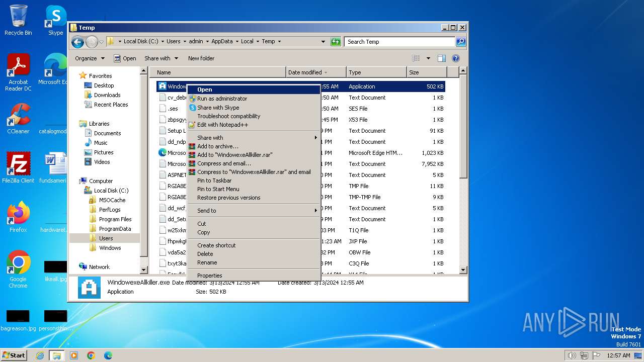Open Documents library in sidebar
The height and width of the screenshot is (362, 644).
tap(107, 133)
